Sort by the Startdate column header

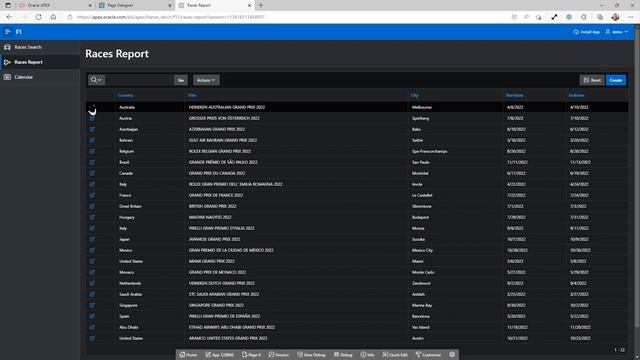click(515, 95)
